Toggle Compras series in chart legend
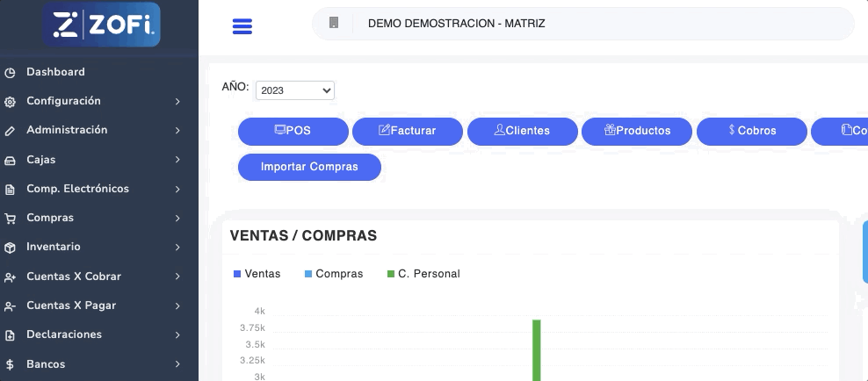The image size is (868, 381). point(333,274)
